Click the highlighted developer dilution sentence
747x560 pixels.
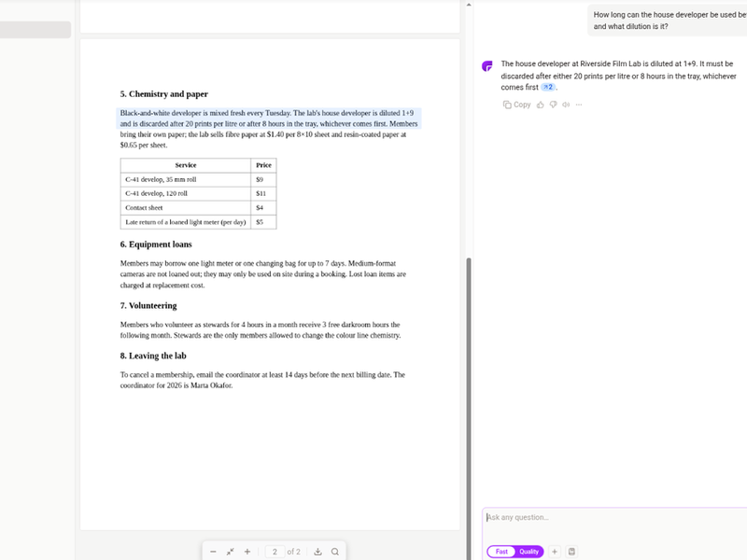(269, 119)
